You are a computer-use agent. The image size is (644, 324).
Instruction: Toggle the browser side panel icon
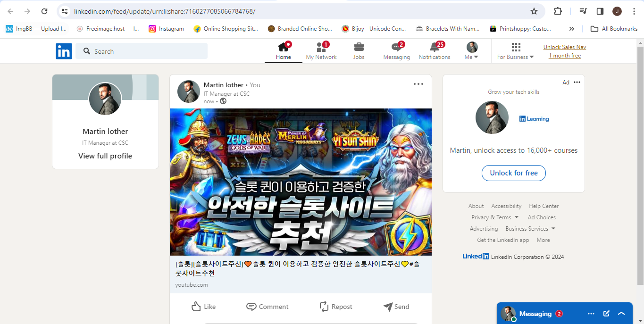click(600, 11)
